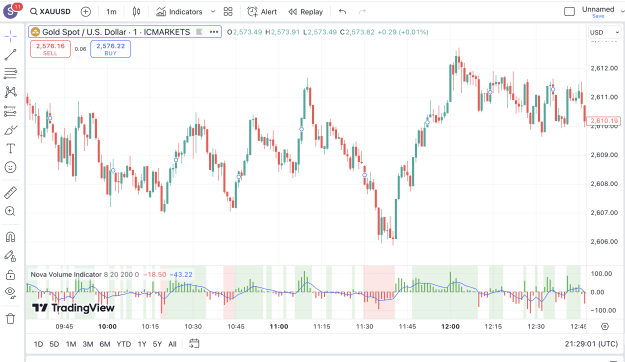This screenshot has height=362, width=625.
Task: Click the 2,576.22 BUY button
Action: [110, 49]
